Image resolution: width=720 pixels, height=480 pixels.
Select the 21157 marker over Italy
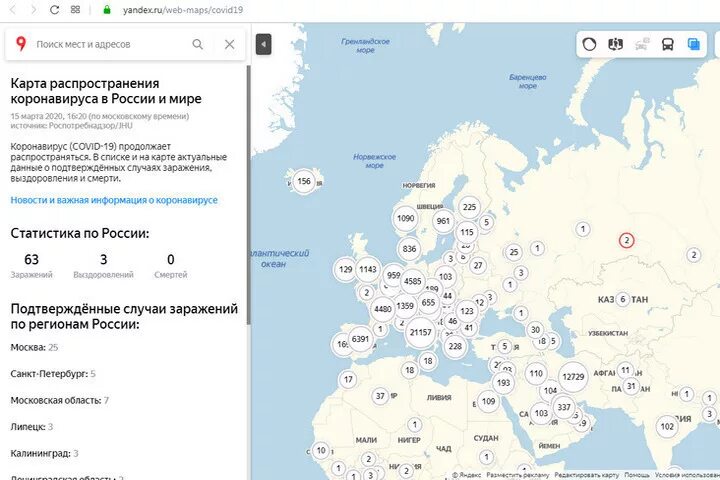(421, 332)
